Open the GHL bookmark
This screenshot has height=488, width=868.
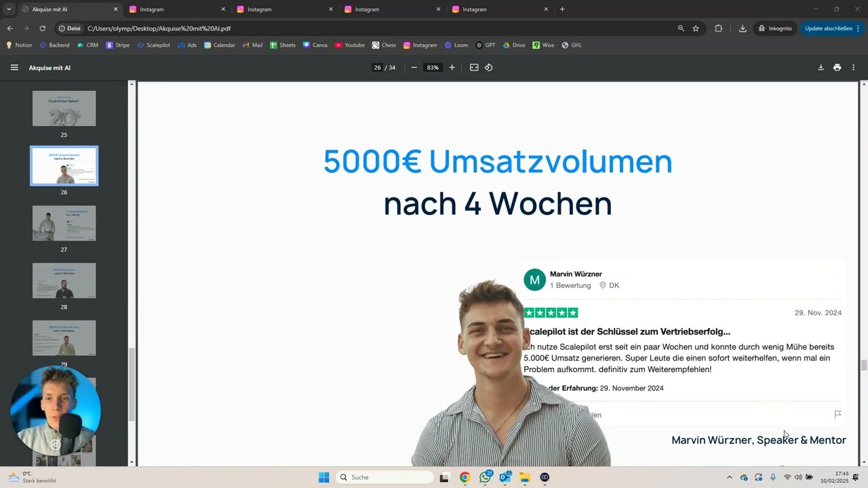click(x=572, y=45)
